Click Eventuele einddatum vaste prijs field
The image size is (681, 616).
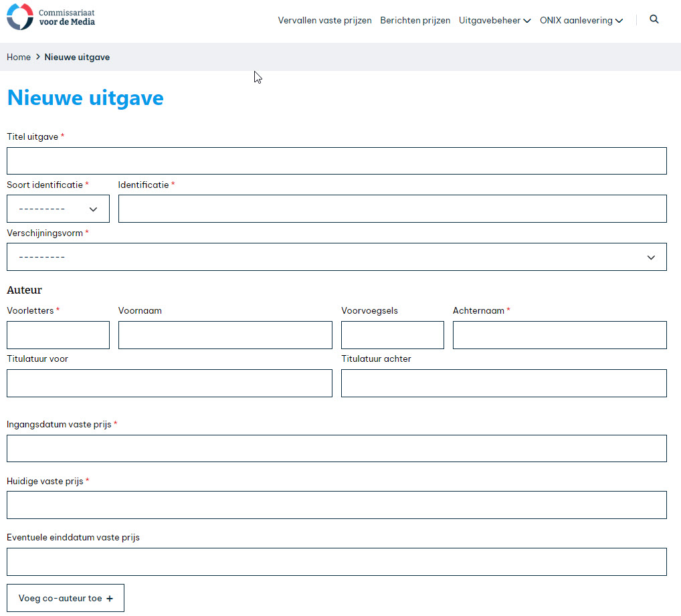(336, 562)
